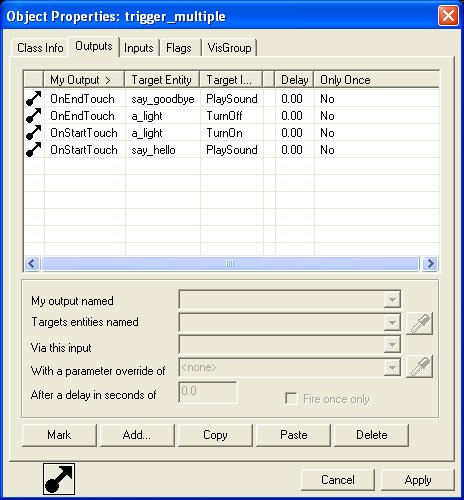
Task: Switch to the Inputs tab
Action: click(x=139, y=48)
